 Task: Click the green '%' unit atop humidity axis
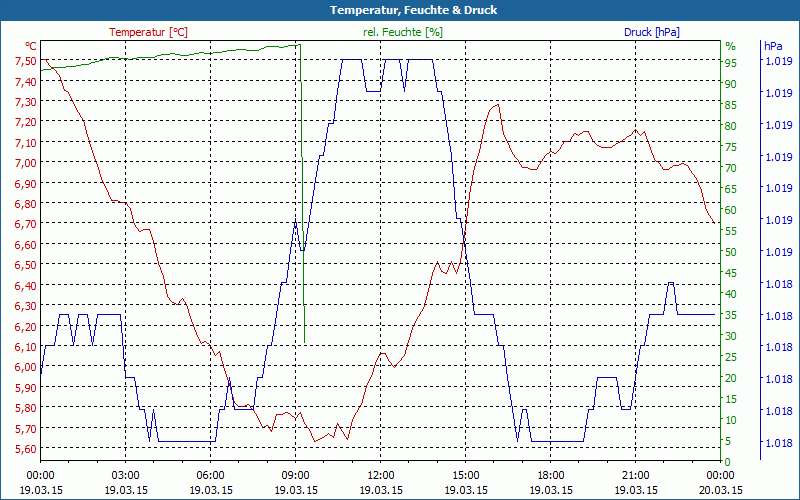tap(731, 46)
